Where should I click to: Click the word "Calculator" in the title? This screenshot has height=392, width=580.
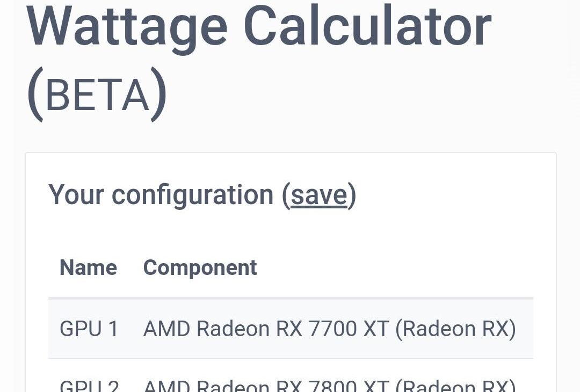click(x=367, y=26)
